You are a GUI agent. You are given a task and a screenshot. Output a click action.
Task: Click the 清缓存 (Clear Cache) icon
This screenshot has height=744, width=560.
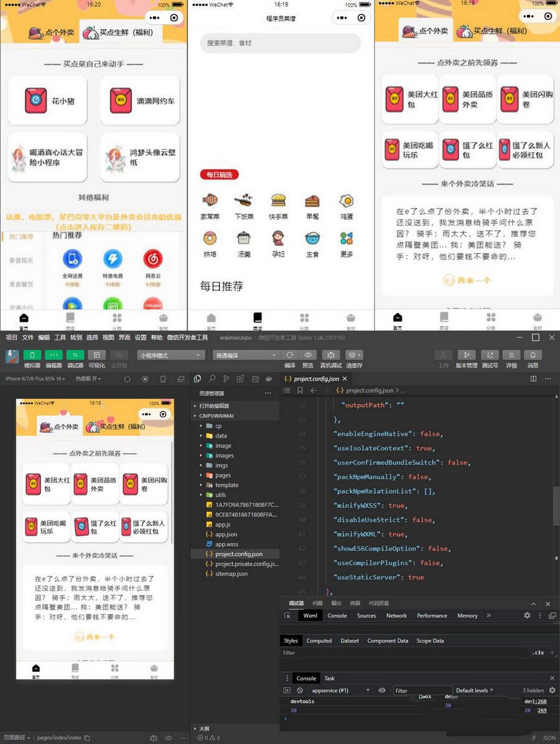[352, 353]
